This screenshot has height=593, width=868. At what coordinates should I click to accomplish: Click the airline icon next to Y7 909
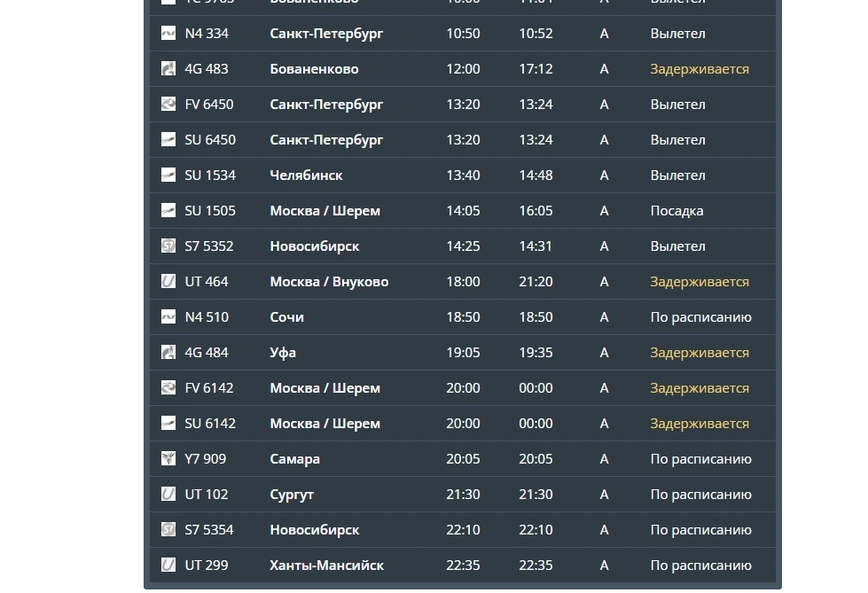pyautogui.click(x=168, y=458)
